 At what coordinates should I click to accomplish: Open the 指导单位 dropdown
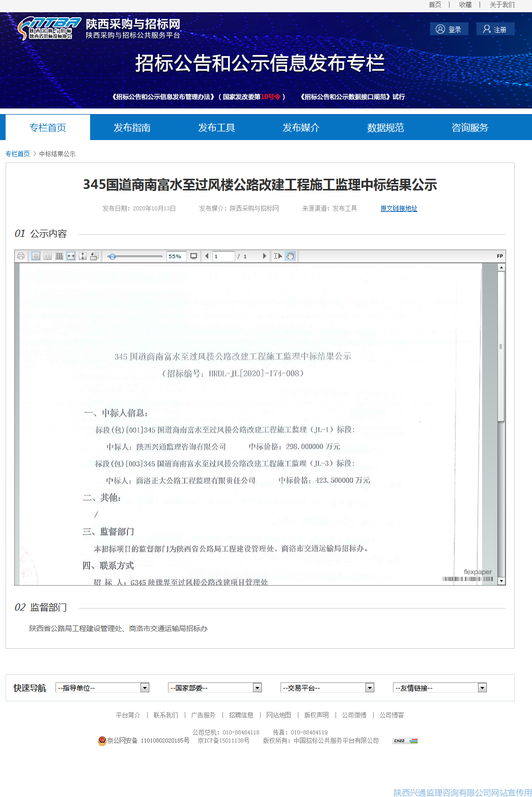click(x=102, y=688)
